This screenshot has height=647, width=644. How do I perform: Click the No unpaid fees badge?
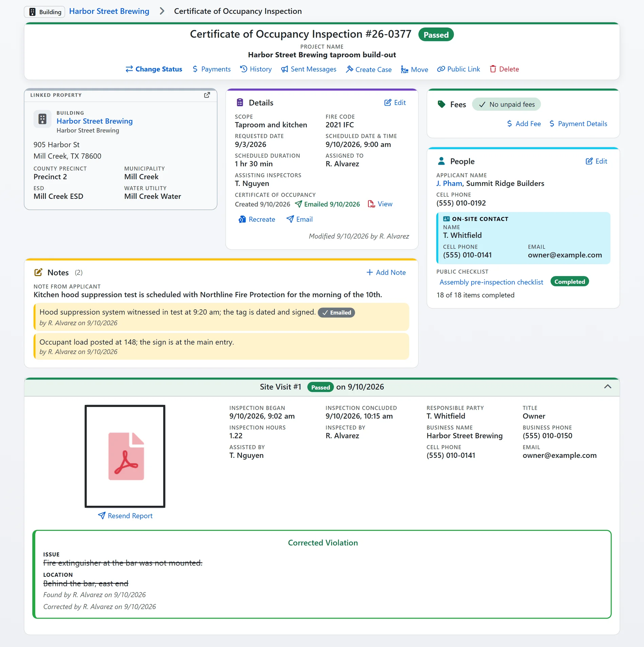(506, 104)
